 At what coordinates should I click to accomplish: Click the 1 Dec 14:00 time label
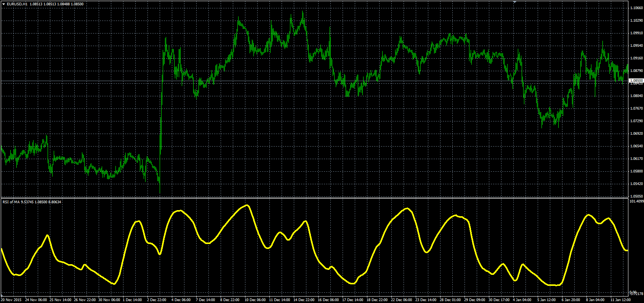point(132,300)
